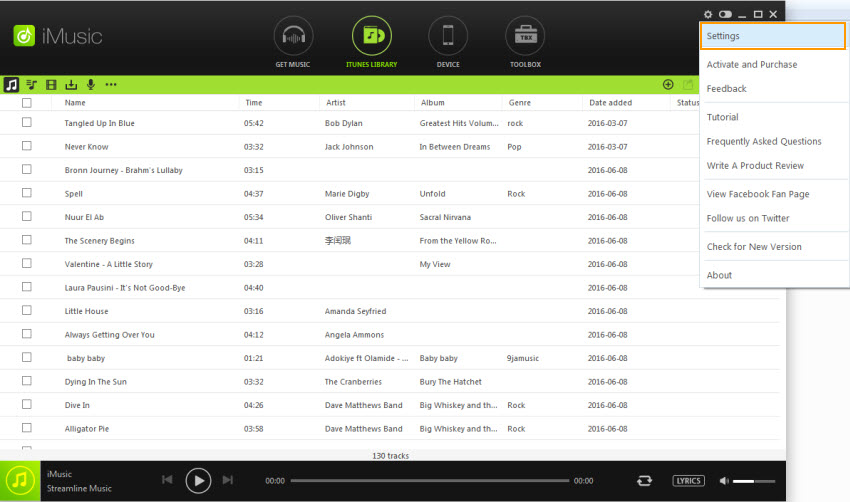Click the export icon in green toolbar
The image size is (850, 502).
[x=688, y=85]
